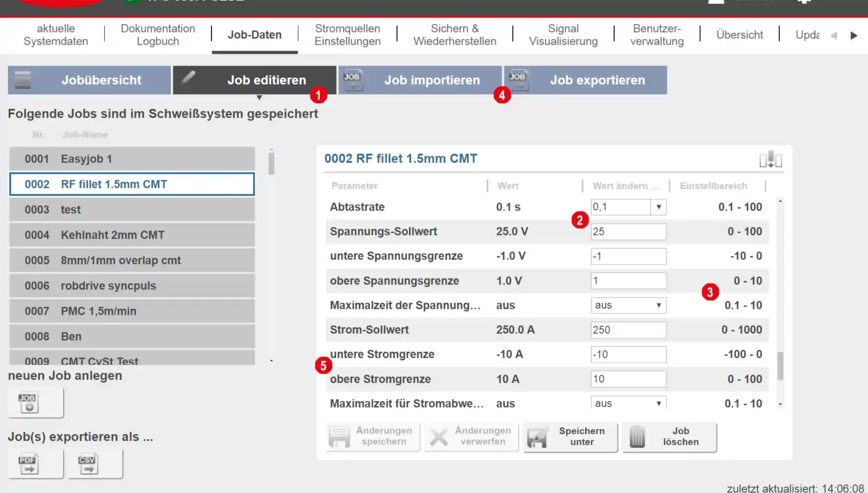Click the create new job icon
This screenshot has height=493, width=868.
(x=35, y=403)
